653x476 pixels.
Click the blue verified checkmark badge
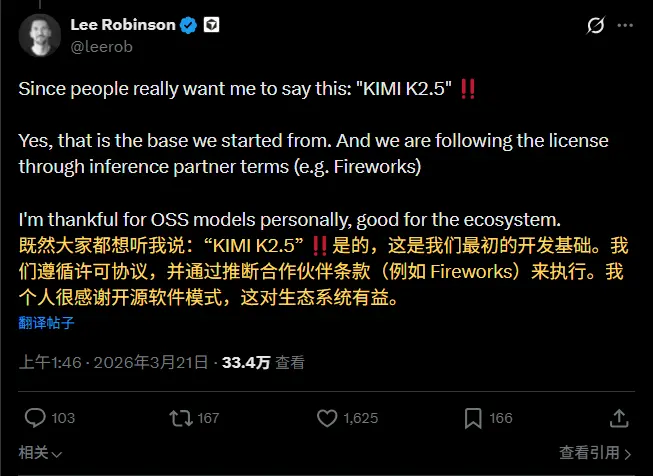point(187,25)
